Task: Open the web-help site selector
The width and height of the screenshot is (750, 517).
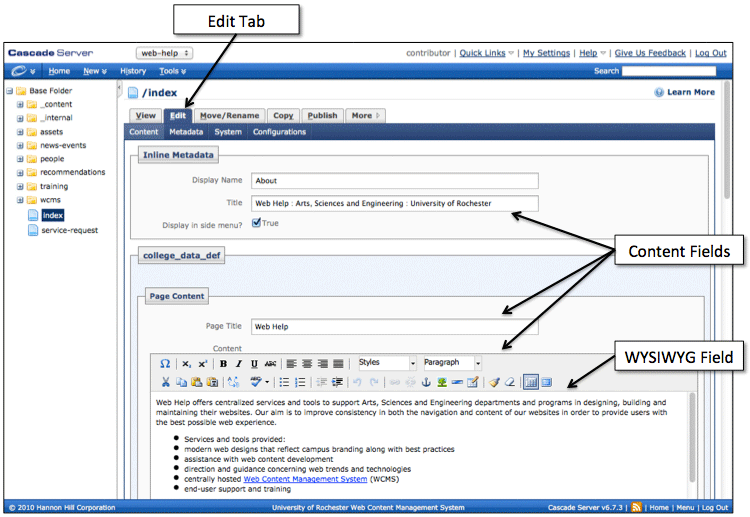Action: point(165,53)
